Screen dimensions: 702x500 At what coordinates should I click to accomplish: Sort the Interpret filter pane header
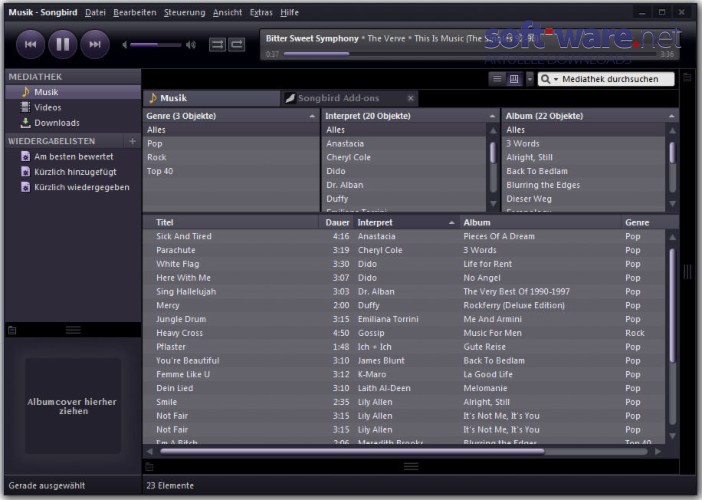click(410, 116)
